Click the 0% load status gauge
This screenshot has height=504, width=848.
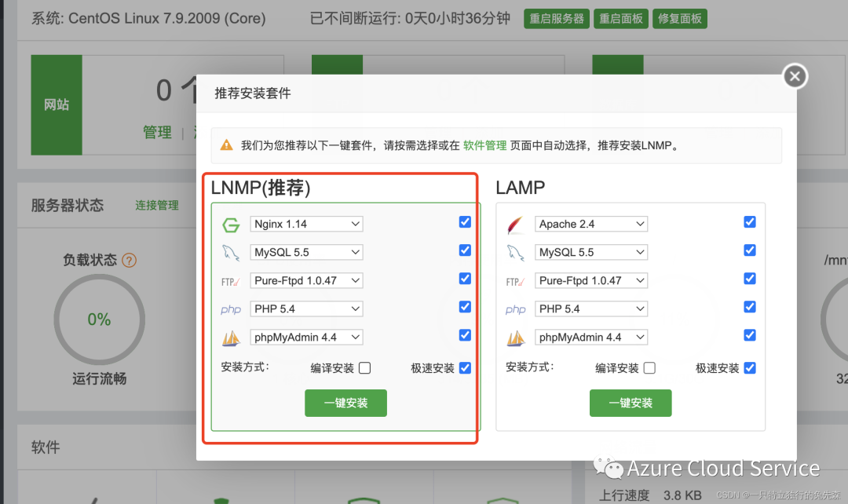[100, 320]
